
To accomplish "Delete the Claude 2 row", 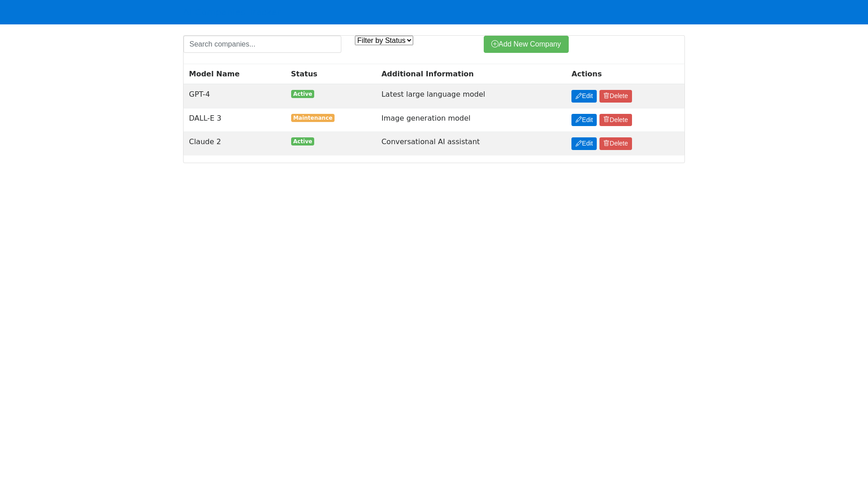I will coord(615,144).
